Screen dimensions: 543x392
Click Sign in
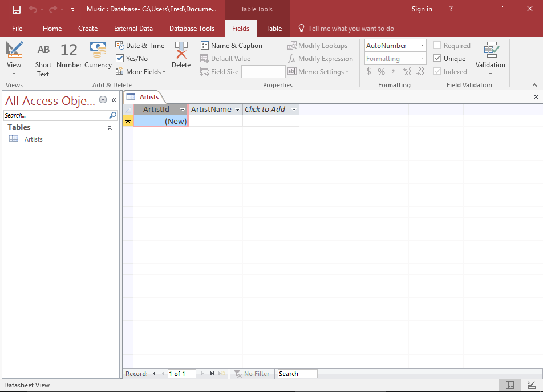click(422, 9)
